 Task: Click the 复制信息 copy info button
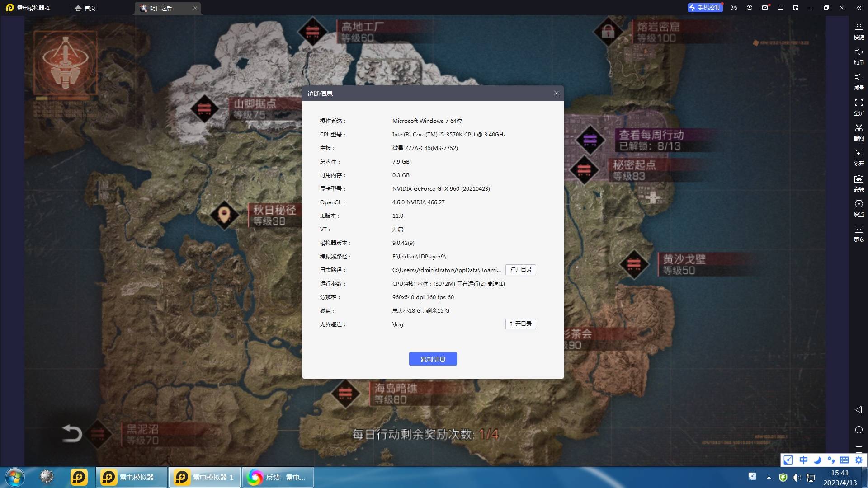pyautogui.click(x=433, y=359)
